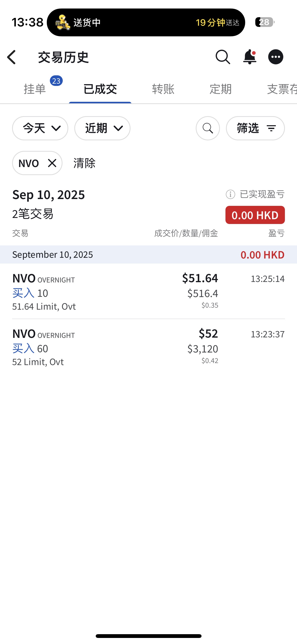The width and height of the screenshot is (297, 644).
Task: Tap the red 0.00 HKD badge
Action: tap(255, 215)
